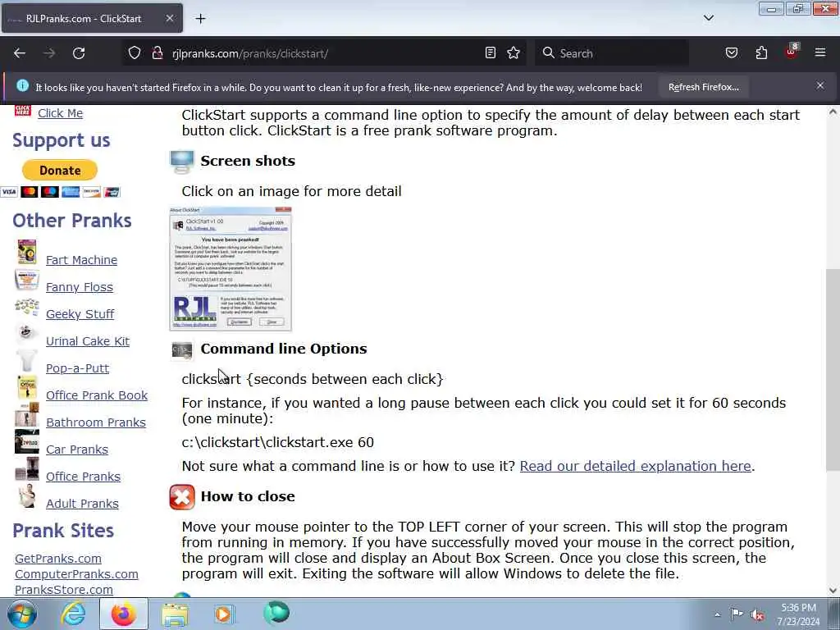Click the scrollbar down arrow
This screenshot has height=630, width=840.
[832, 591]
